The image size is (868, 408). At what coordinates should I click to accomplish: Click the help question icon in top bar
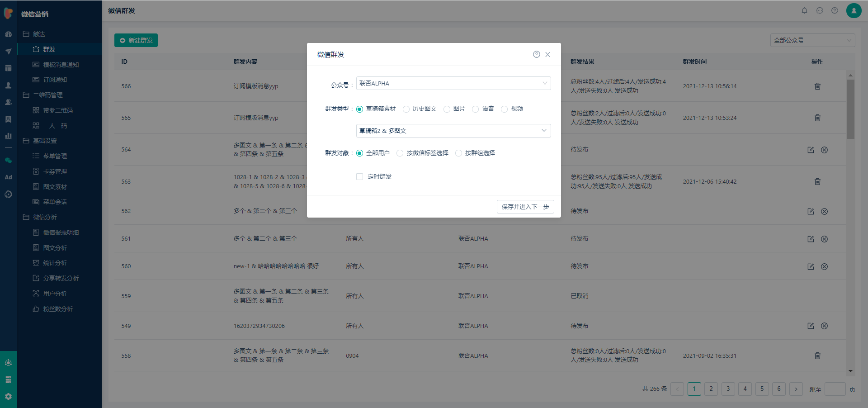click(x=835, y=10)
